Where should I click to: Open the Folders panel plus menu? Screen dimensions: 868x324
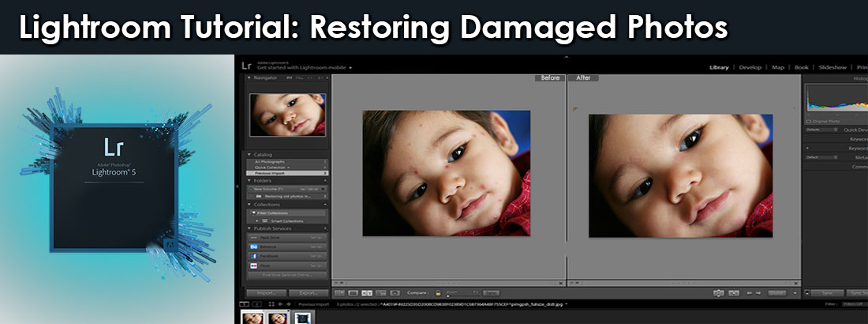click(325, 181)
